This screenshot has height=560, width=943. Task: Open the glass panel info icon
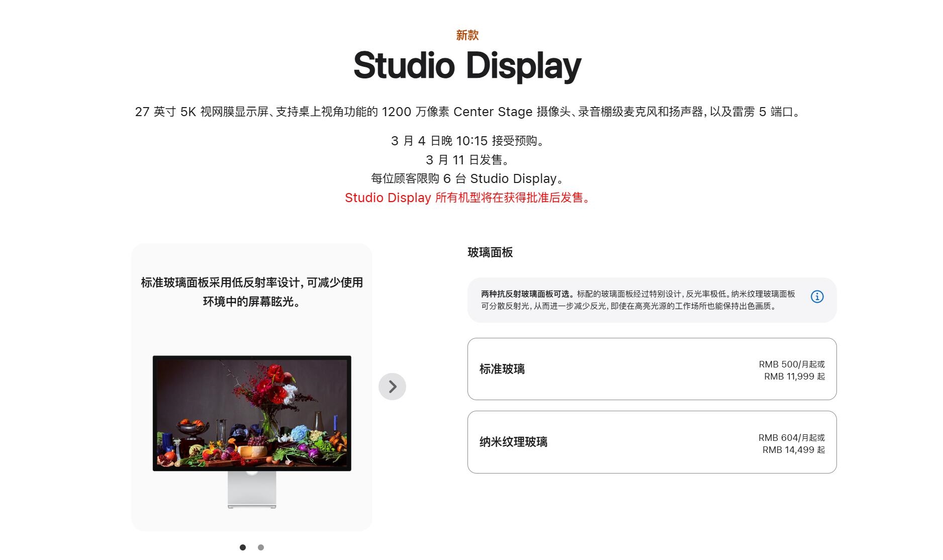pos(817,297)
